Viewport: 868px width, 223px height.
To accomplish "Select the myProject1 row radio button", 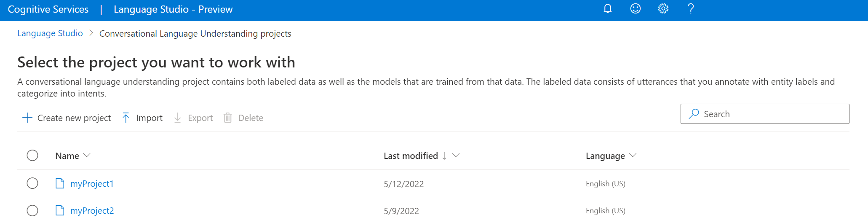I will click(x=32, y=183).
